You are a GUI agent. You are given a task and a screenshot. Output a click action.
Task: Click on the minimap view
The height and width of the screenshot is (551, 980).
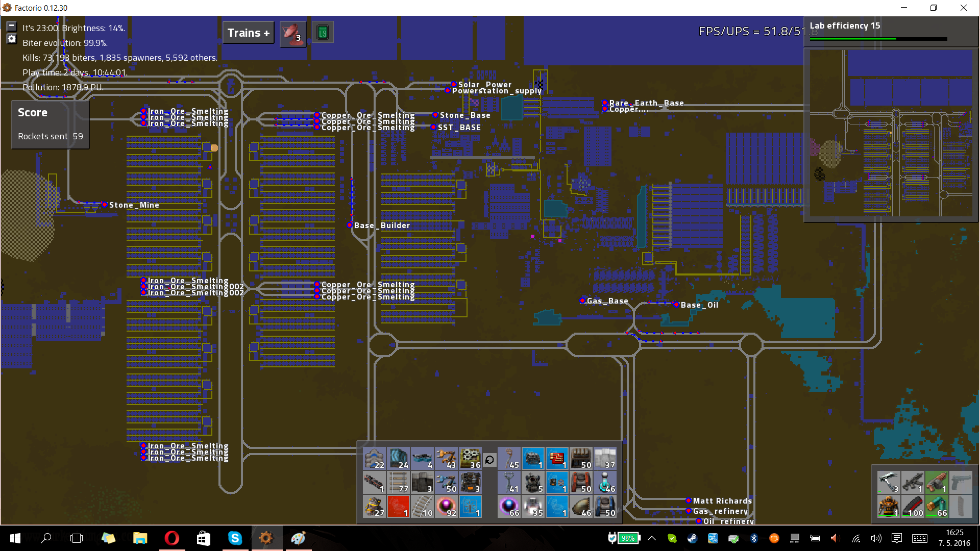(891, 133)
